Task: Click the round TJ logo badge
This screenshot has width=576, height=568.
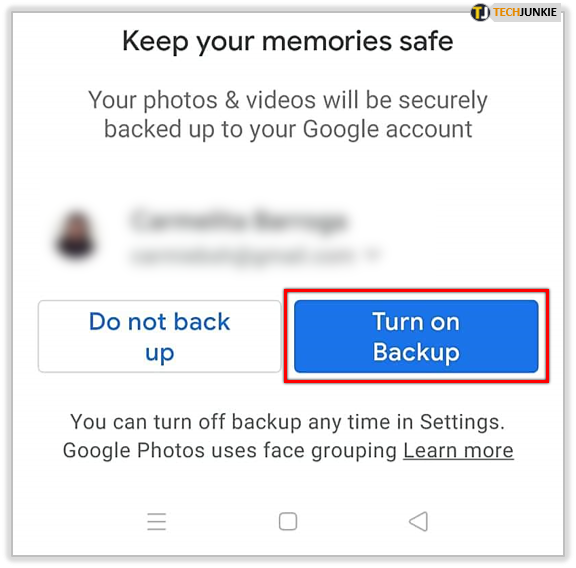Action: [480, 12]
